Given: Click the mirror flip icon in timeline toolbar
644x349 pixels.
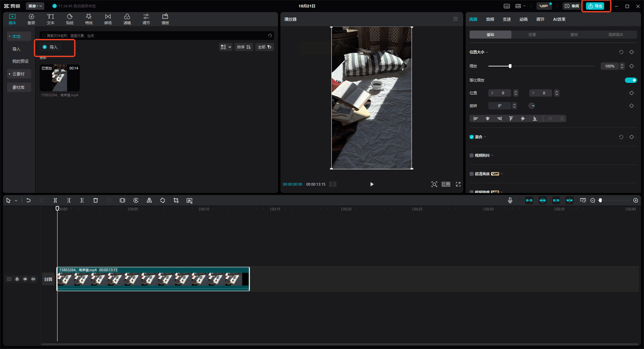Looking at the screenshot, I should [149, 200].
